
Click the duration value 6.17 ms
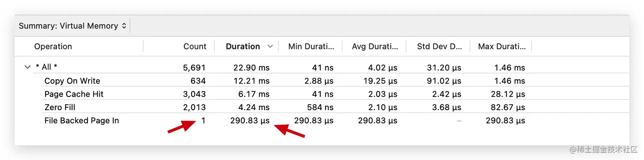[253, 94]
